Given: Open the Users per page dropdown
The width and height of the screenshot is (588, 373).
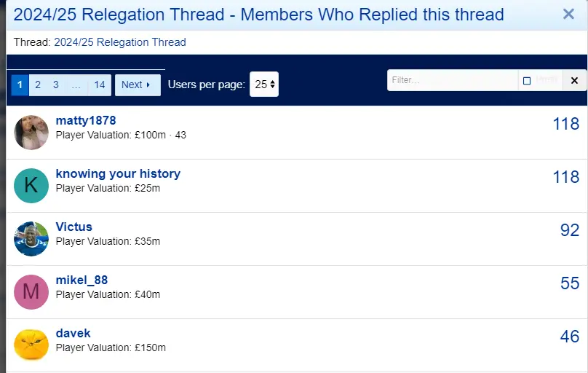Looking at the screenshot, I should coord(264,85).
